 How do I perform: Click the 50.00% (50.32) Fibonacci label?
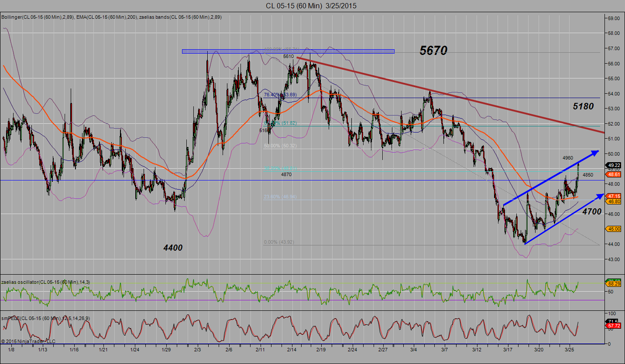(x=280, y=146)
